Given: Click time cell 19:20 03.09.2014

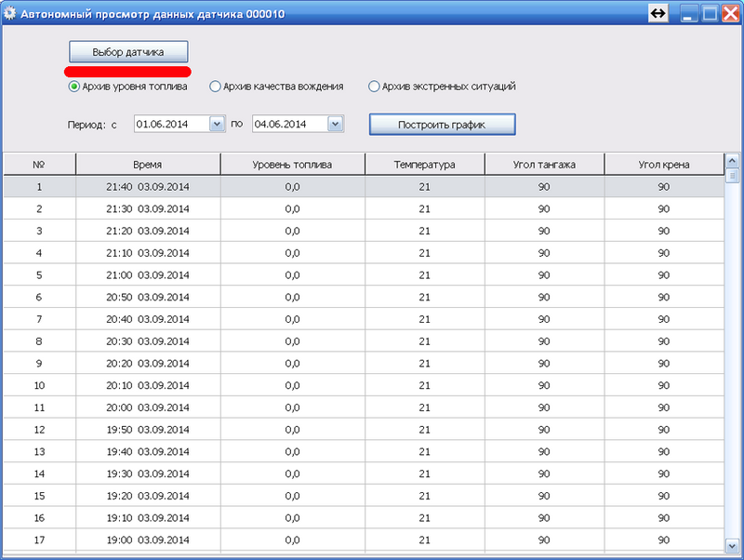Looking at the screenshot, I should 148,496.
